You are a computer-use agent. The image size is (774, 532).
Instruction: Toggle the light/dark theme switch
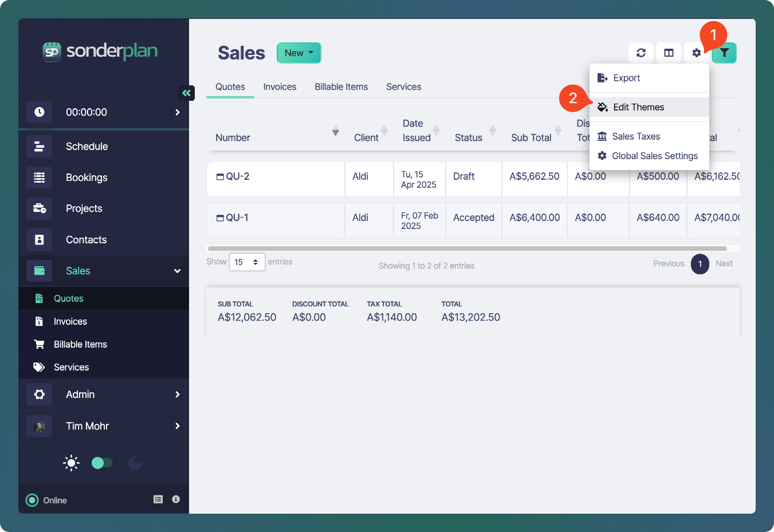(102, 463)
